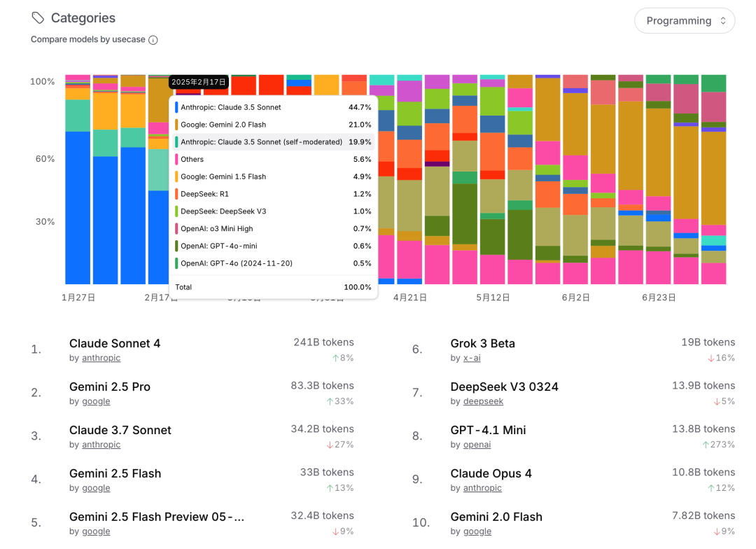This screenshot has height=549, width=756.
Task: Click the down arrow beside 27%
Action: click(x=330, y=445)
